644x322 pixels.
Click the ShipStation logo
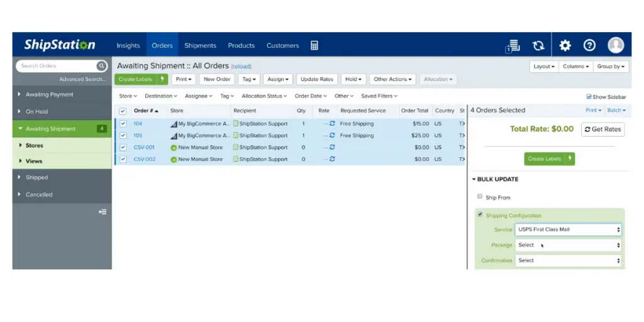pos(60,45)
